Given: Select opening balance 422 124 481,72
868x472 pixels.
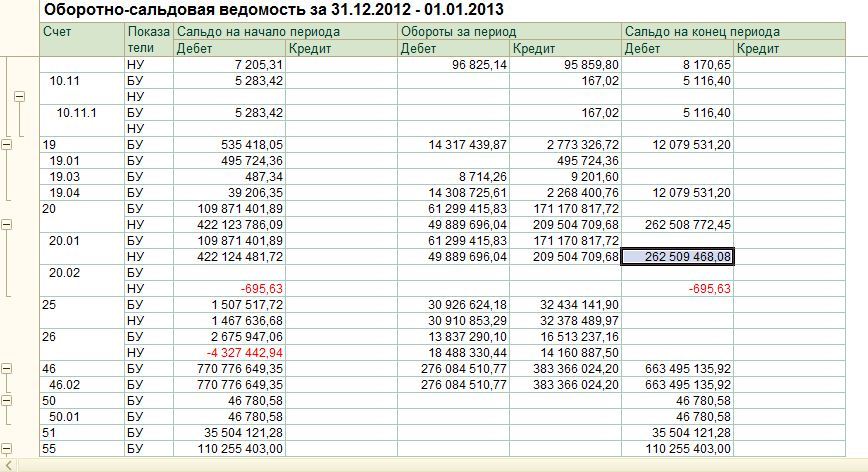Looking at the screenshot, I should (x=240, y=257).
